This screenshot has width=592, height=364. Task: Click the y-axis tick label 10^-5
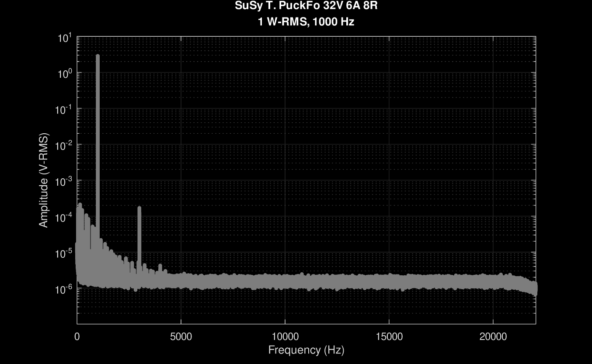[64, 253]
